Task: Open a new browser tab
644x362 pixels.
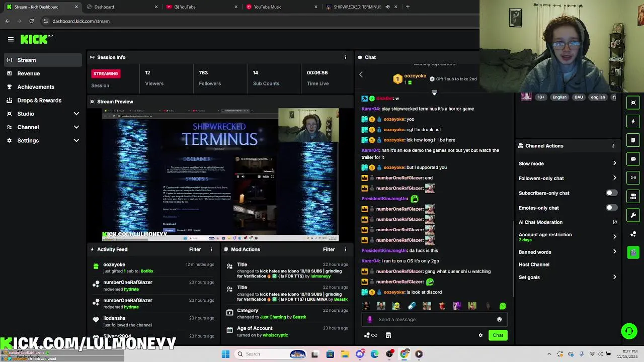Action: [x=408, y=7]
